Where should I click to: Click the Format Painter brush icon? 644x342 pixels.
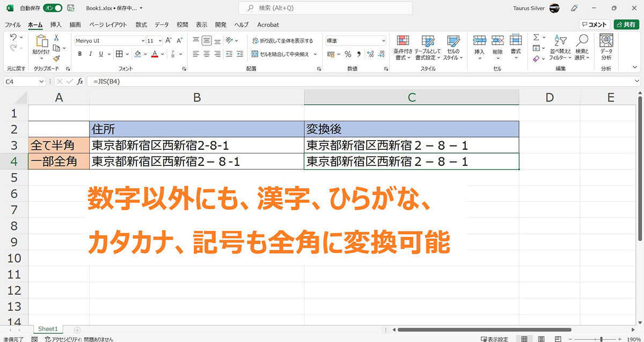click(x=56, y=59)
